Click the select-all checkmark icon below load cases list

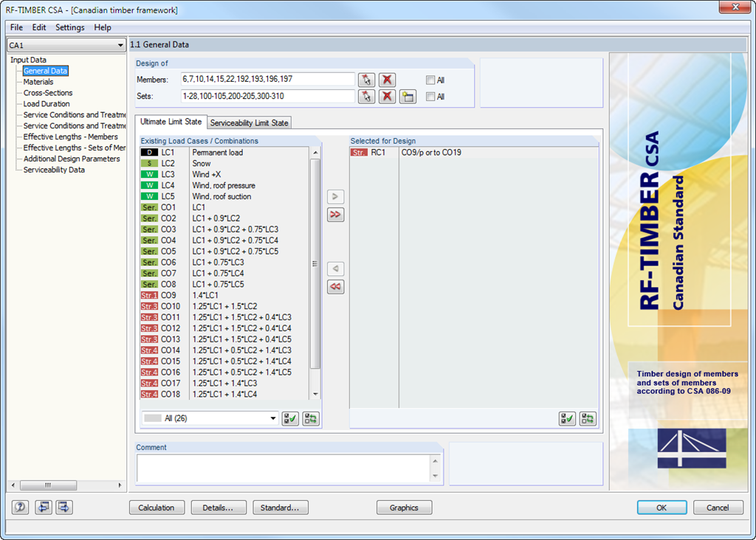(290, 418)
